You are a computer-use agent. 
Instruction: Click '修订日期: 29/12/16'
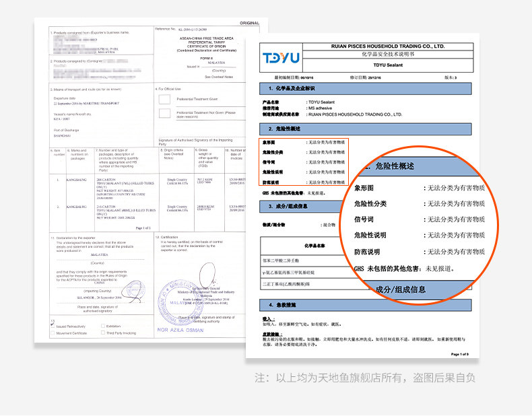coord(366,77)
